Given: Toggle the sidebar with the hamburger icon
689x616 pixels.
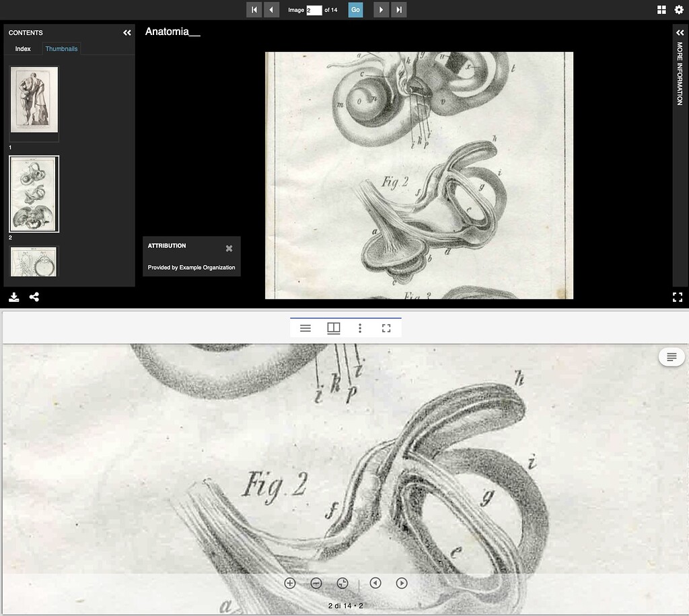Looking at the screenshot, I should pos(305,328).
